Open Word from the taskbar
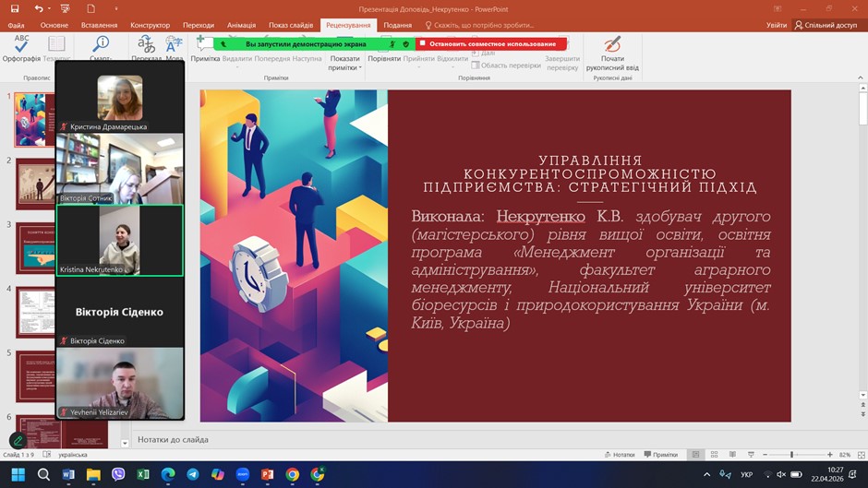Screen dimensions: 868x488 coord(68,474)
